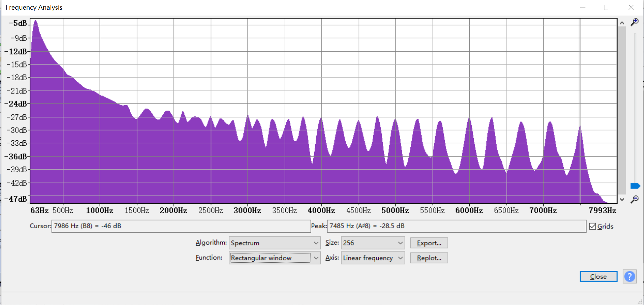Click the gray vertical scrollbar thumb
Viewport: 644px width, 305px height.
click(622, 110)
